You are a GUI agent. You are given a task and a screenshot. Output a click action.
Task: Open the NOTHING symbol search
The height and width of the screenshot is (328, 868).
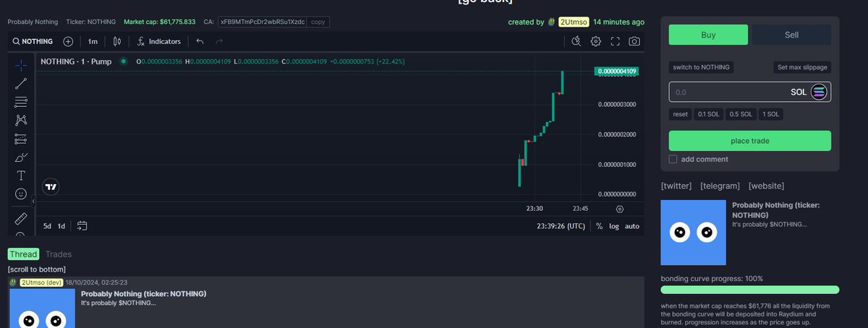click(x=33, y=41)
